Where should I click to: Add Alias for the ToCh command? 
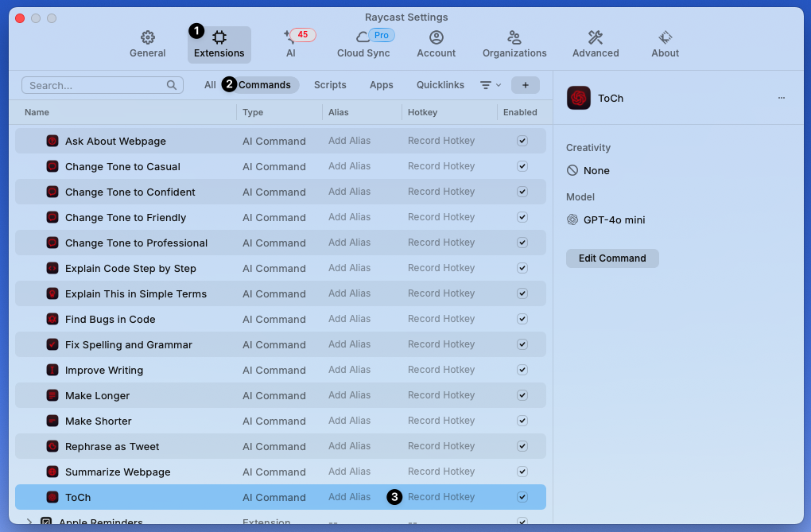349,497
